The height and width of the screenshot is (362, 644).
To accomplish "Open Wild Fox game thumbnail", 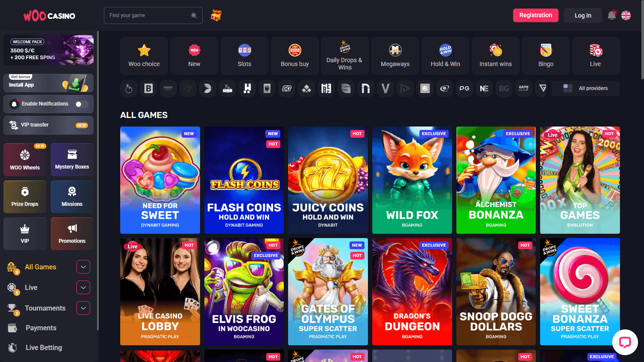I will 412,180.
